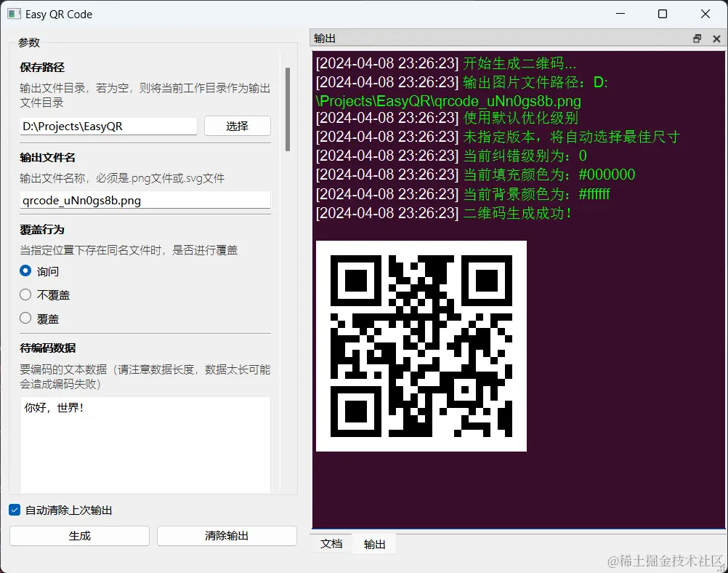The image size is (728, 573).
Task: Focus the output filename input field
Action: [145, 200]
